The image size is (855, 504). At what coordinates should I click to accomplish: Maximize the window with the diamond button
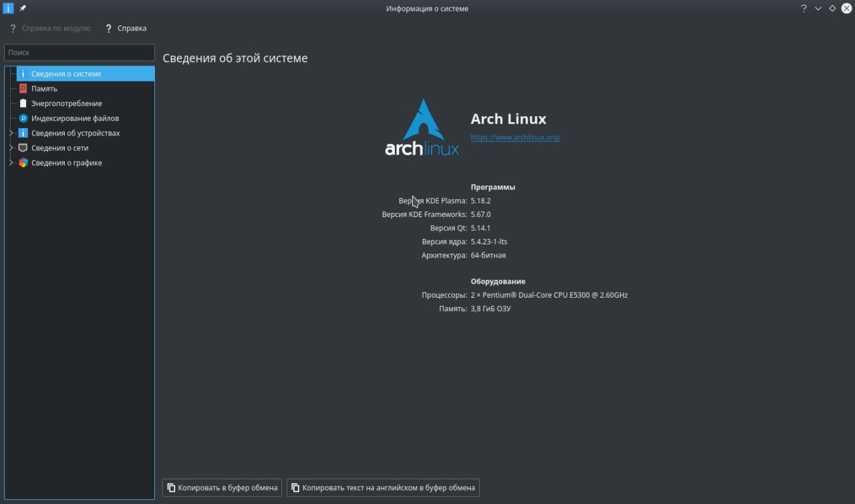832,9
